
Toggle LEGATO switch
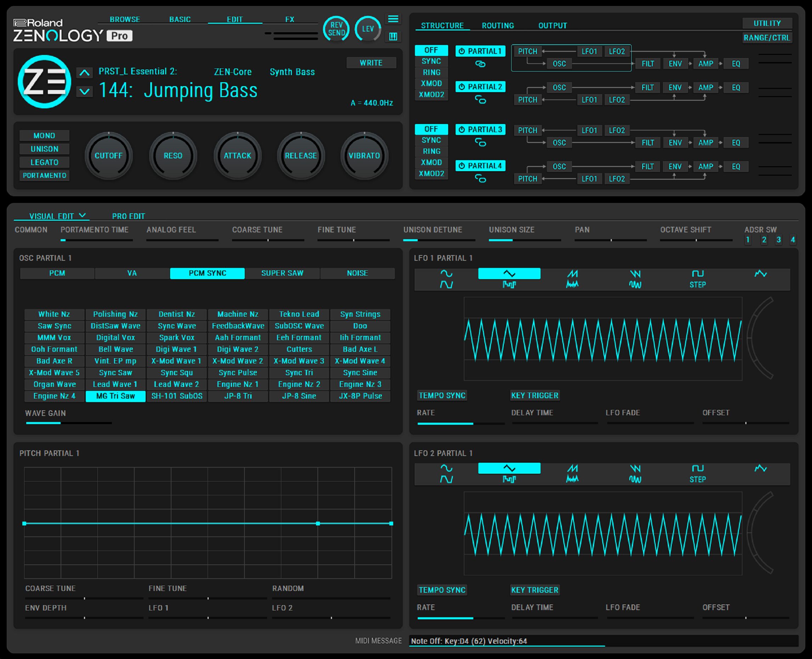point(44,162)
